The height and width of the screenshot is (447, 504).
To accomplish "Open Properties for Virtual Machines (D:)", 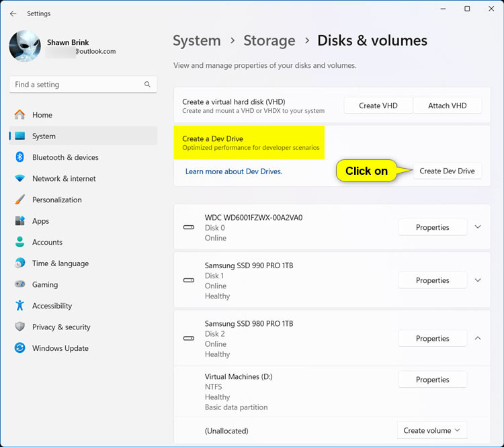I will tap(432, 380).
